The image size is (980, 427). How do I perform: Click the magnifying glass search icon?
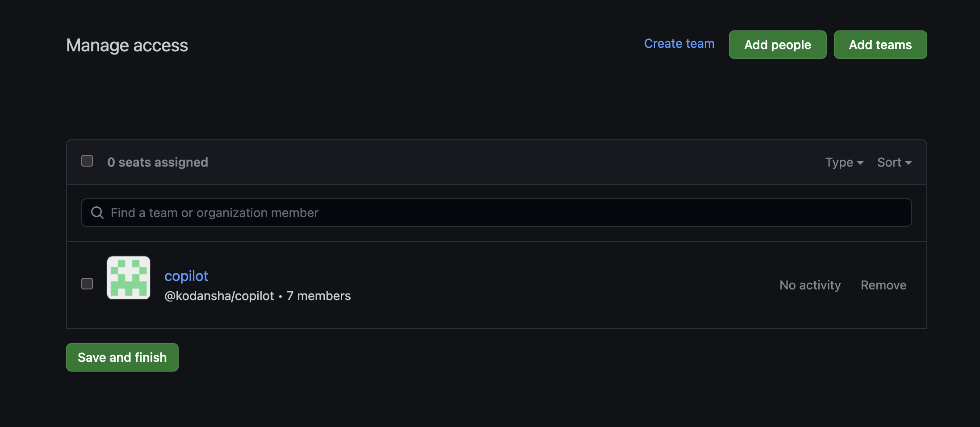tap(97, 212)
